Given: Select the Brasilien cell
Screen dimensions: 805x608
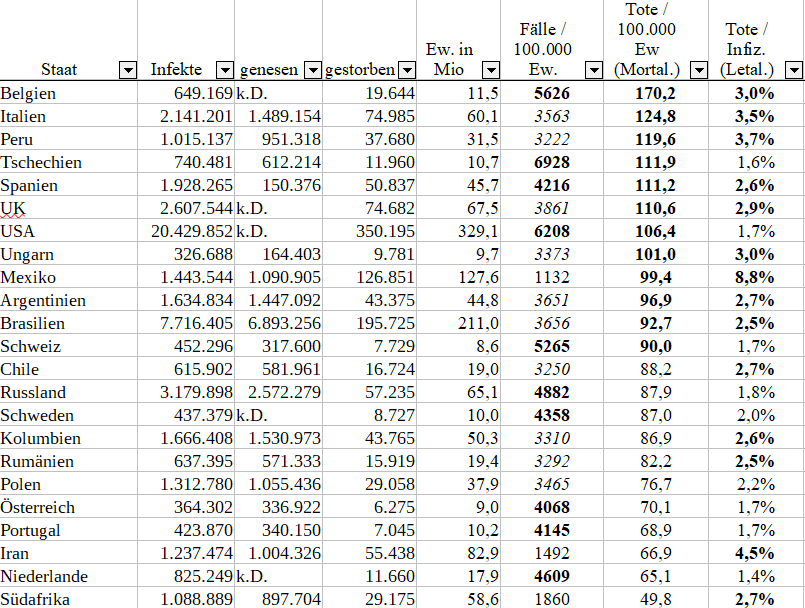Looking at the screenshot, I should pyautogui.click(x=68, y=323).
